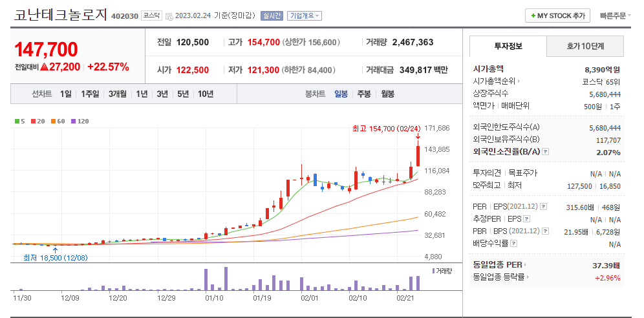Select the 3개월 line chart period
The image size is (644, 318).
[x=118, y=94]
